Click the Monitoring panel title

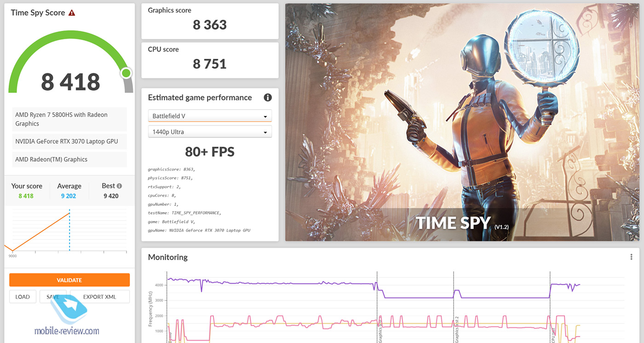(x=168, y=257)
